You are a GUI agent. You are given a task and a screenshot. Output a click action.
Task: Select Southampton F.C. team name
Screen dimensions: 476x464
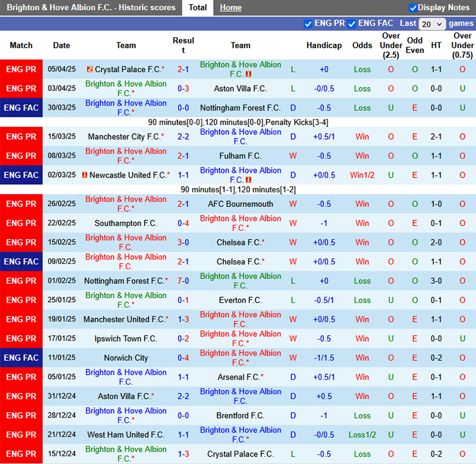tap(126, 223)
